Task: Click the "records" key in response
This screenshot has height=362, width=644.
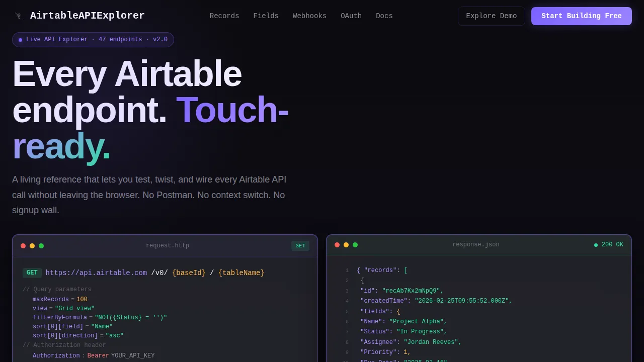Action: coord(380,270)
